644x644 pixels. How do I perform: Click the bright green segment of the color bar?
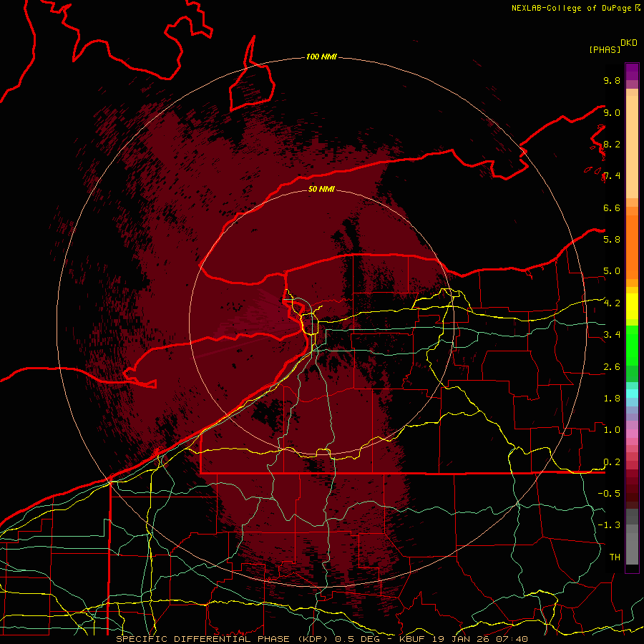point(632,345)
